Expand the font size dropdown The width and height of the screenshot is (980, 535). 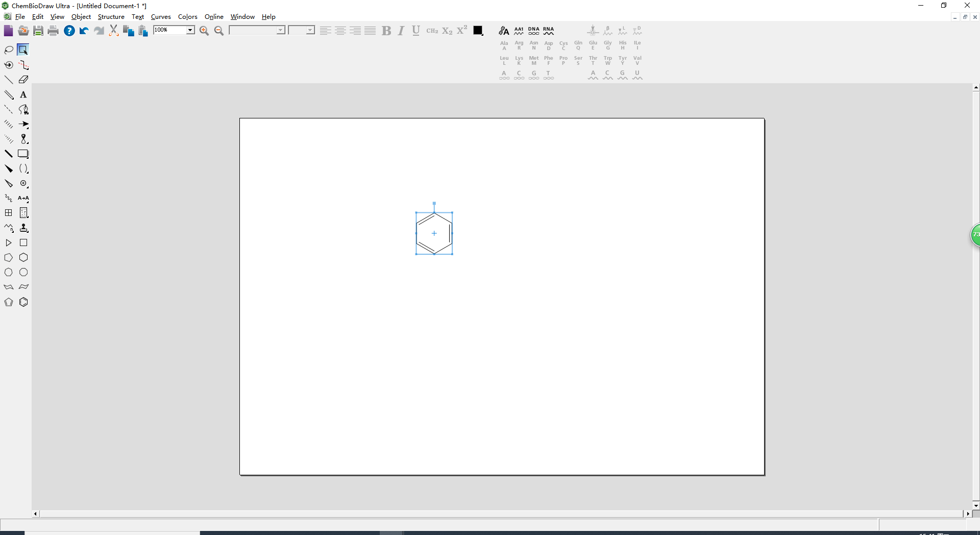(x=310, y=30)
